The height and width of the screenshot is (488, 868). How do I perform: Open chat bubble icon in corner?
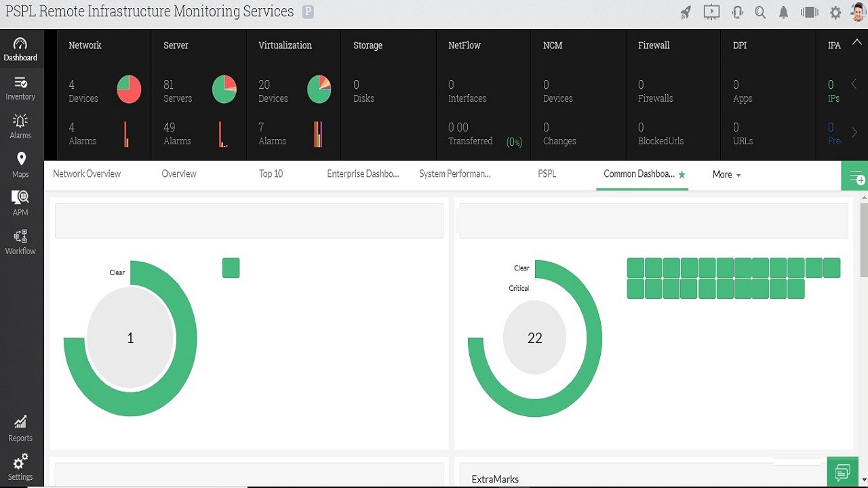pos(843,472)
